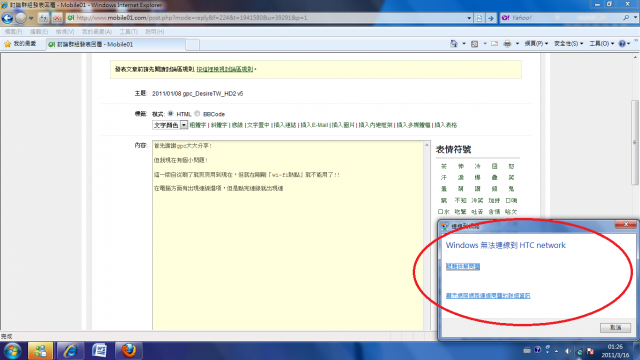
Task: Click the Go arrow next to address bar
Action: point(491,18)
